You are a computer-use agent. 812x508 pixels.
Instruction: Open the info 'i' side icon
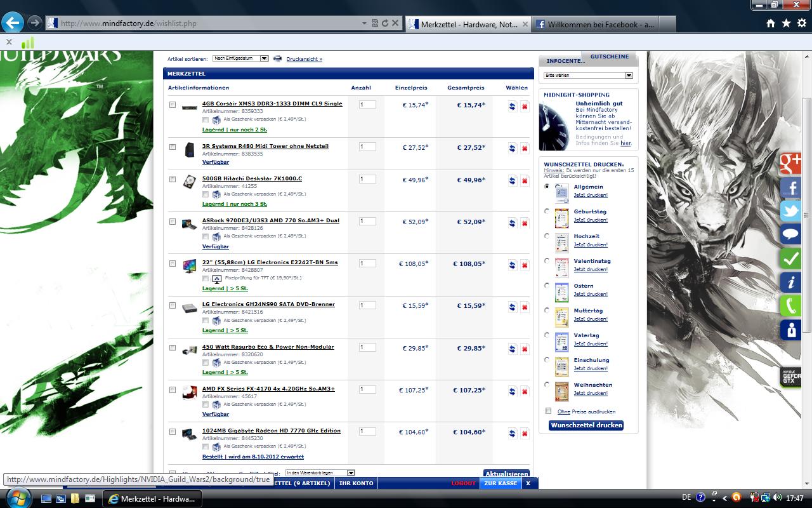coord(790,283)
